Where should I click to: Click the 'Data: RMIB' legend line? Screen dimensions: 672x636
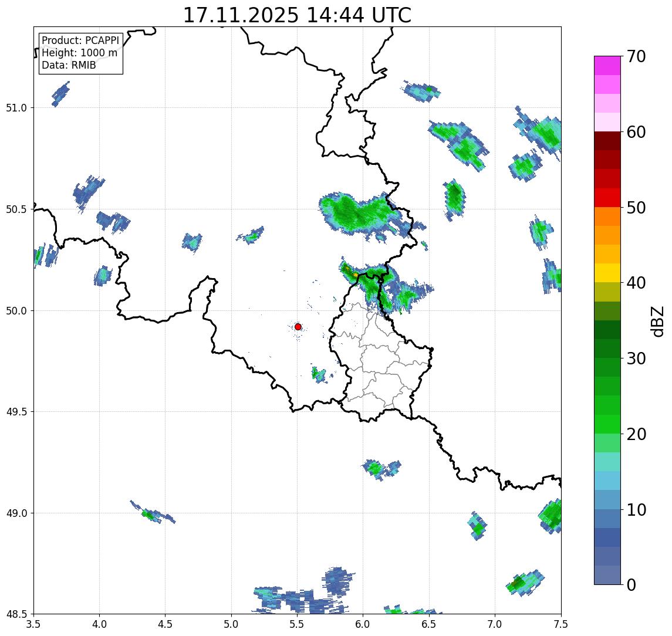pos(69,65)
